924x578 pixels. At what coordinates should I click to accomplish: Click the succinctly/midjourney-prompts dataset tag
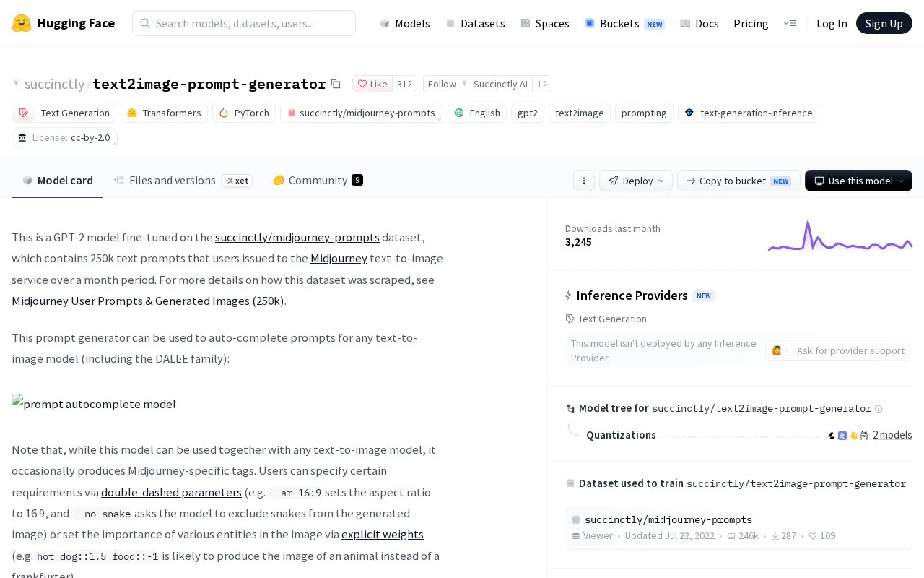[361, 113]
